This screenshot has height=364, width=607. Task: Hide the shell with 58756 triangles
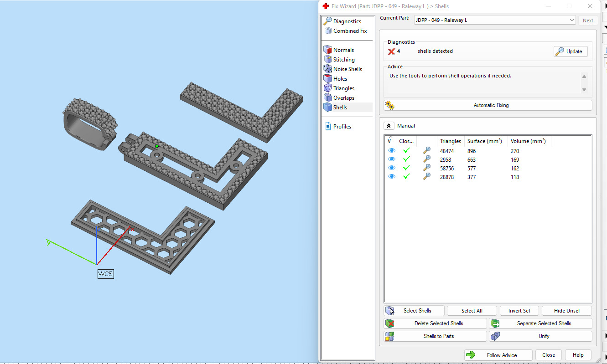391,168
